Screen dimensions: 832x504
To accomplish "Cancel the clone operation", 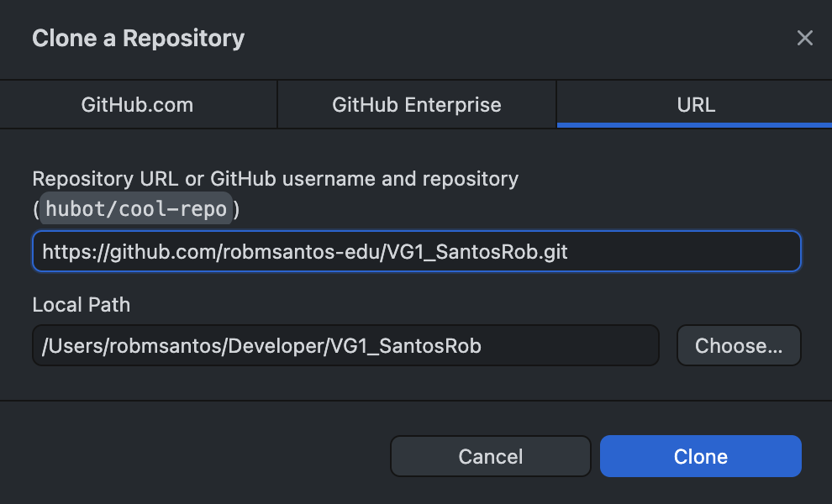I will tap(491, 456).
